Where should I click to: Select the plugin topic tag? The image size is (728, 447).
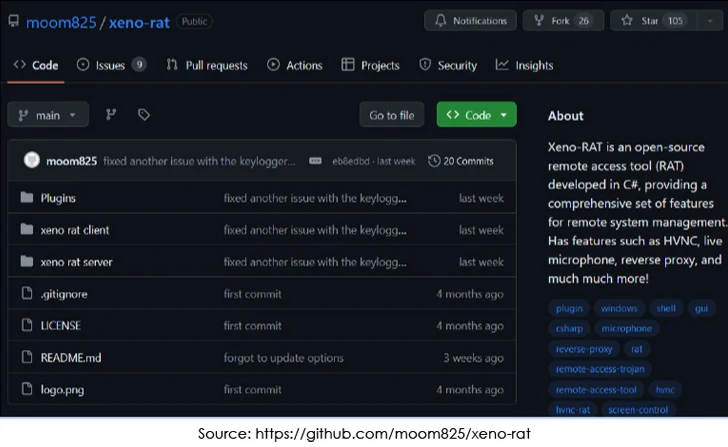pos(569,308)
